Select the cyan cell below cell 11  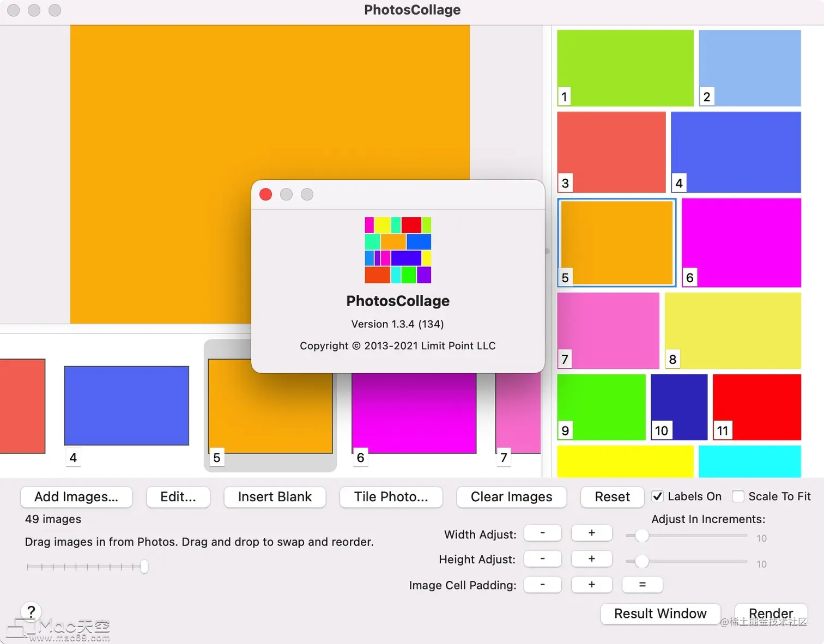coord(750,461)
